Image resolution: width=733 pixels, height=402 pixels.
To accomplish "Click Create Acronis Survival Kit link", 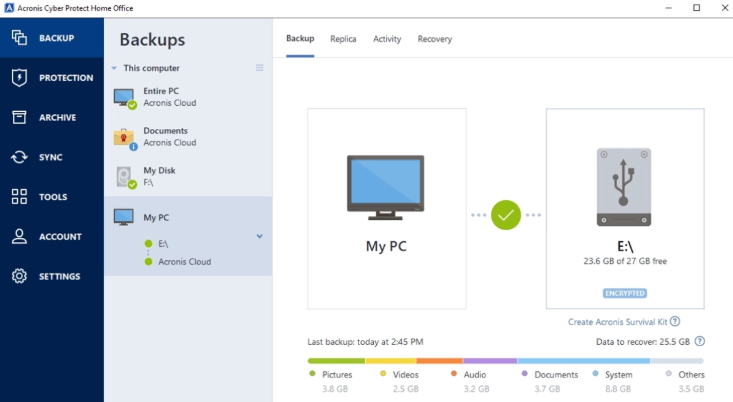I will click(618, 322).
